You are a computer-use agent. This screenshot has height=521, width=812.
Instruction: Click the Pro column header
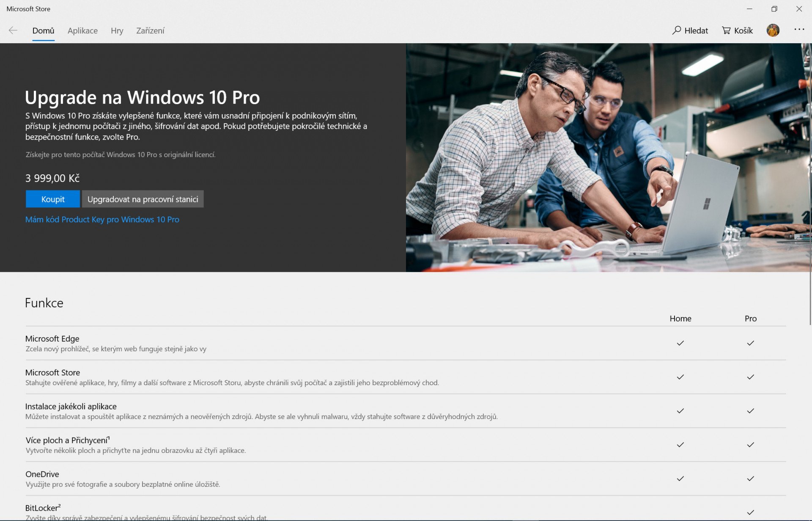click(750, 318)
